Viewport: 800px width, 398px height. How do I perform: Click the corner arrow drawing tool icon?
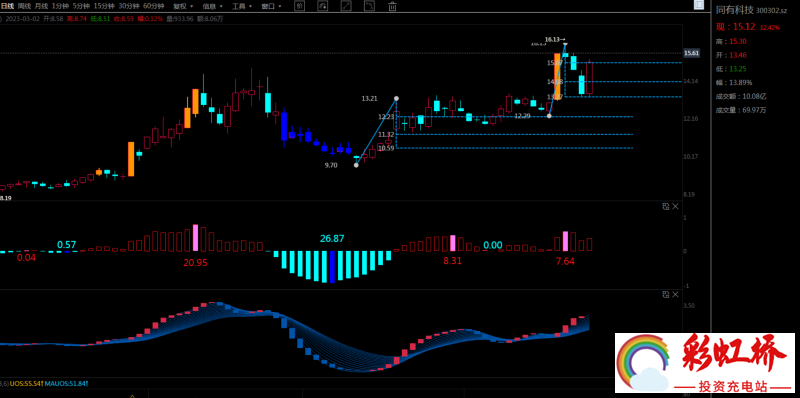coord(369,6)
